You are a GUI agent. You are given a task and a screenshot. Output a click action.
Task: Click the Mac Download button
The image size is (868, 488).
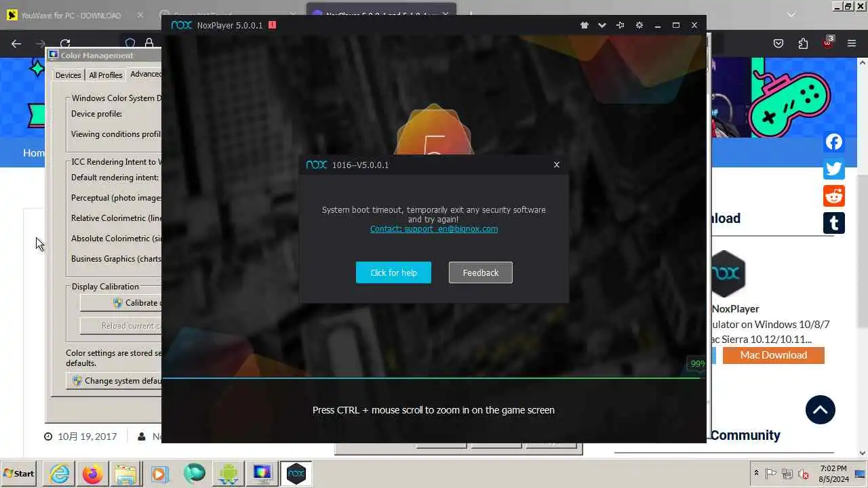774,355
